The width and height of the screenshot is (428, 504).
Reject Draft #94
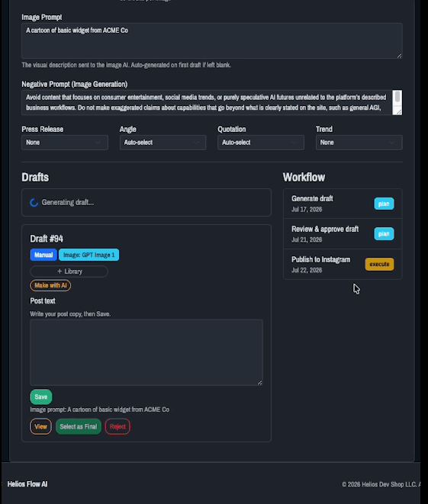pos(117,426)
